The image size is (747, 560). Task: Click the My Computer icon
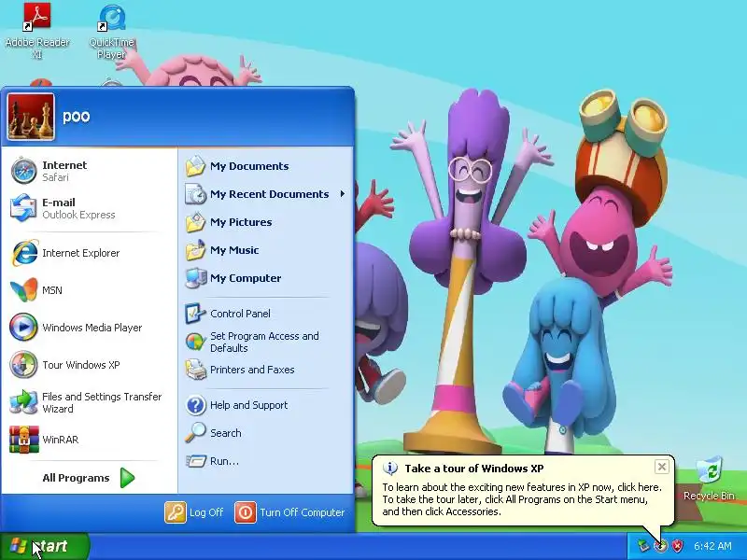[x=195, y=278]
